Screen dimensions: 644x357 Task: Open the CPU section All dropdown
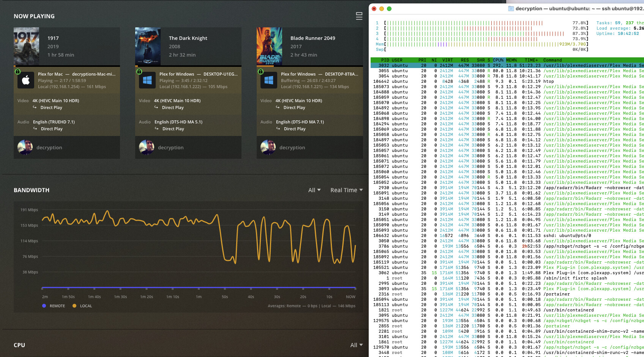(x=357, y=345)
